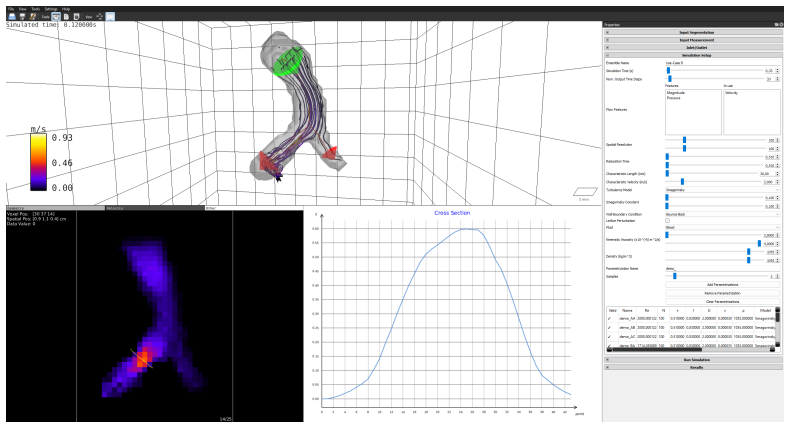Click the Samples slider handle
790x428 pixels.
point(675,276)
